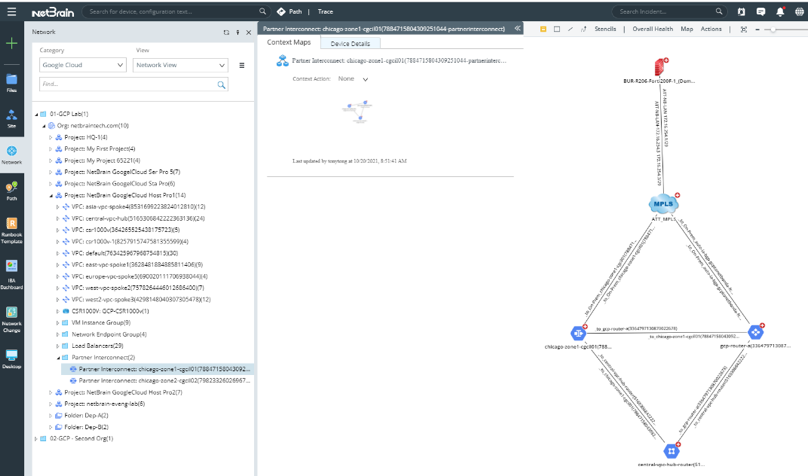This screenshot has width=808, height=476.
Task: Open the Overall Health menu
Action: (x=652, y=29)
